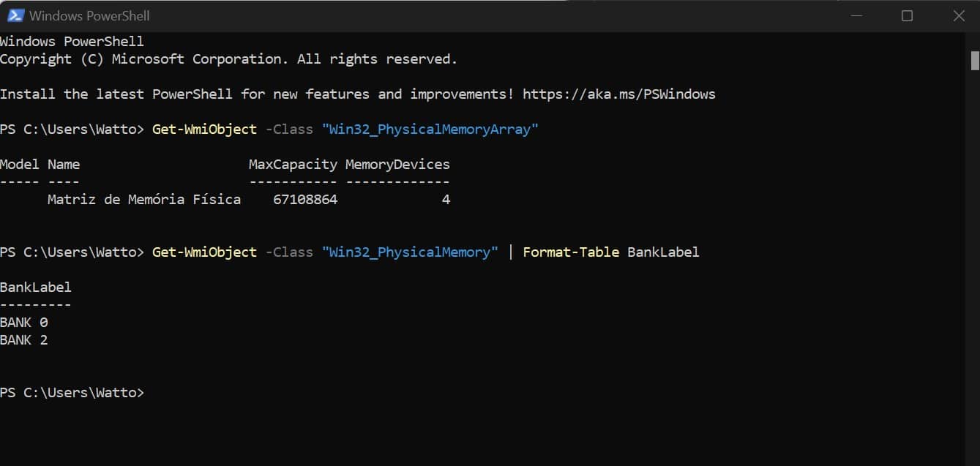
Task: Click the "Win32_PhysicalMemoryArray" string
Action: point(430,129)
